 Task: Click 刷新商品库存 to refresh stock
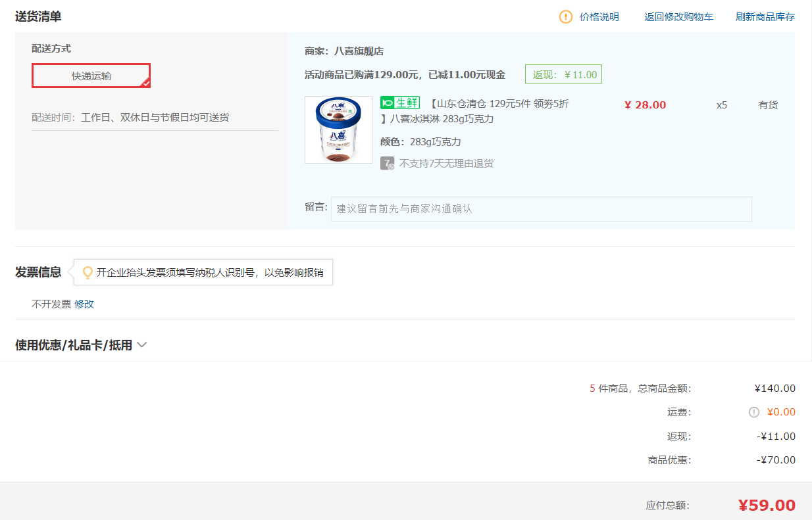click(765, 17)
